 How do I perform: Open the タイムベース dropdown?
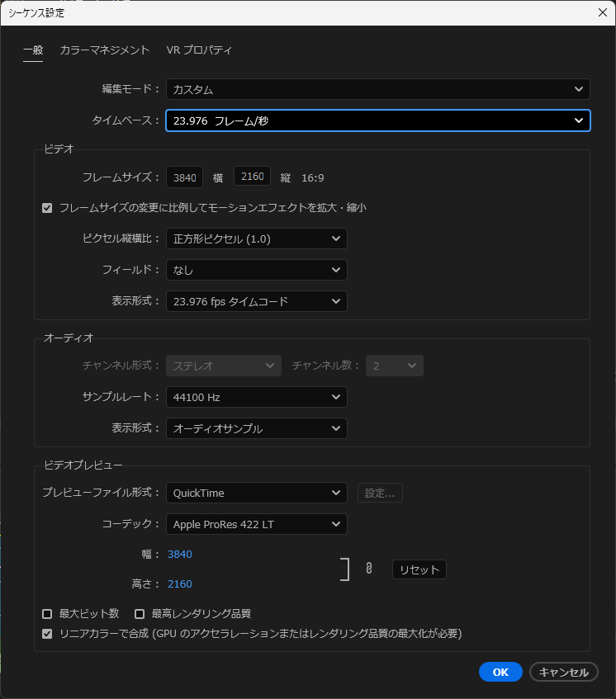(378, 120)
